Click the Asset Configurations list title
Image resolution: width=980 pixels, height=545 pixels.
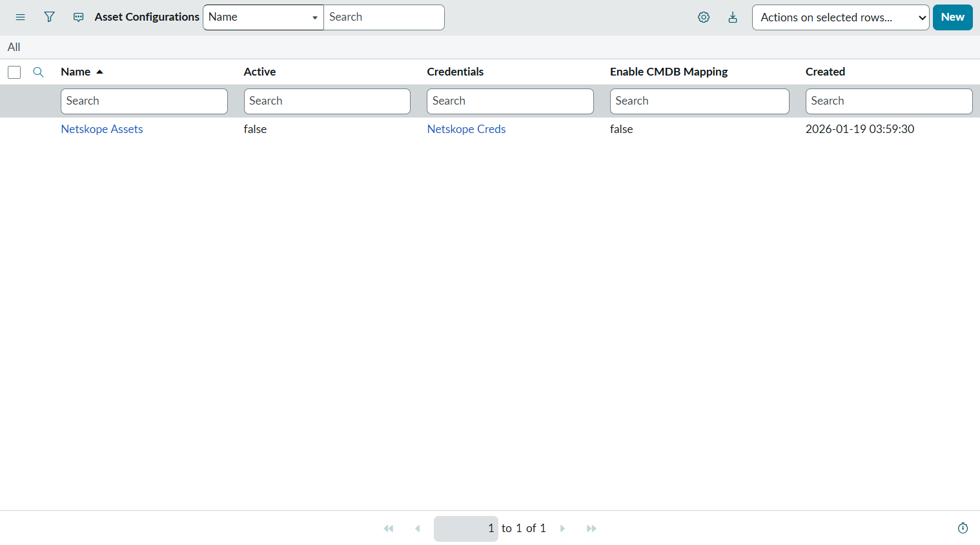[x=147, y=17]
